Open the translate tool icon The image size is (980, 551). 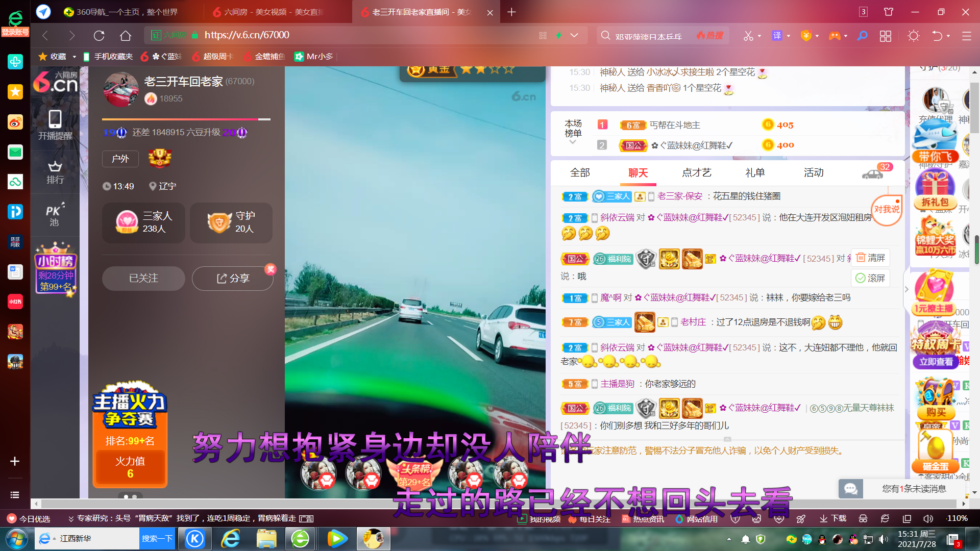[777, 35]
